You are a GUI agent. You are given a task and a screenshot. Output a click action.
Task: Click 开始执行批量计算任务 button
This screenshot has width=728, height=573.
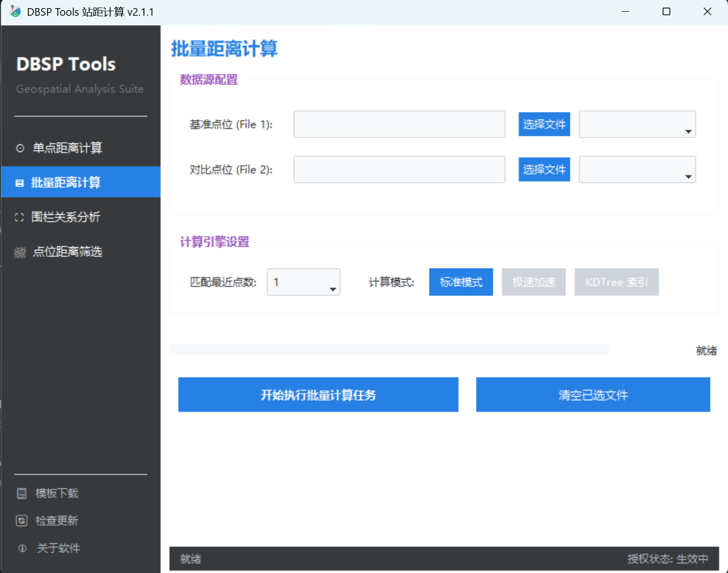click(x=318, y=395)
